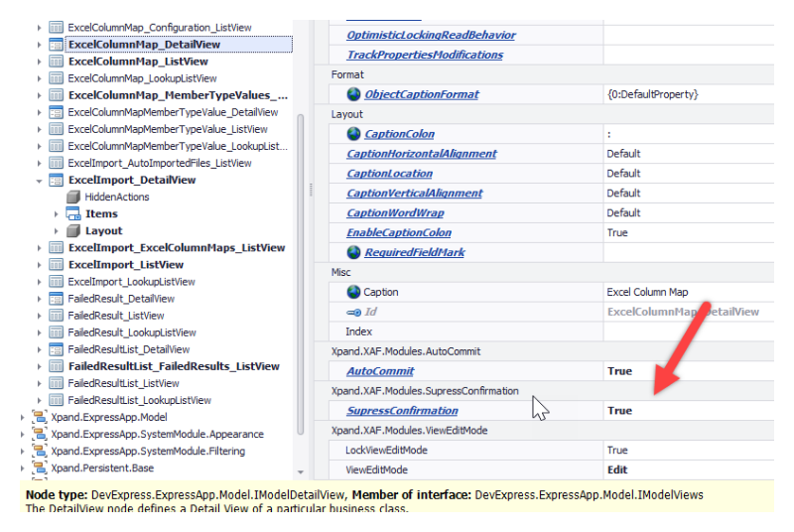Click the ExcelColumnMapMemberTypeValue_DetailView icon
794x532 pixels.
(x=56, y=112)
